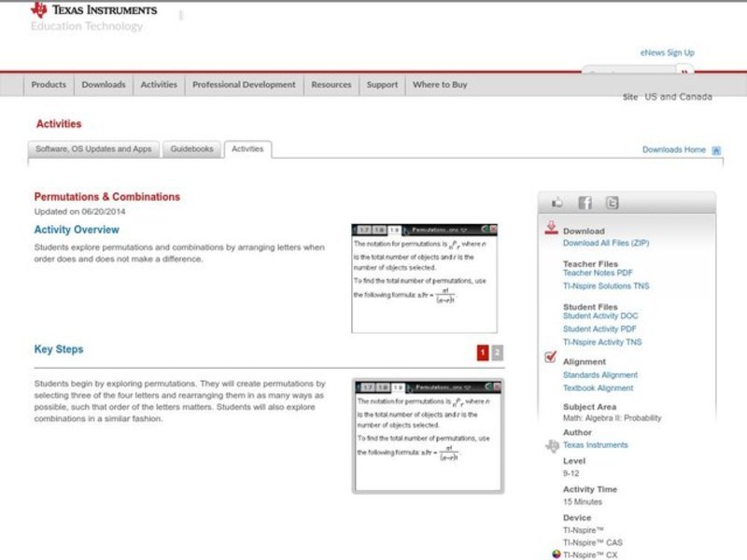Open the Professional Development menu
Viewport: 747px width, 560px height.
(244, 85)
